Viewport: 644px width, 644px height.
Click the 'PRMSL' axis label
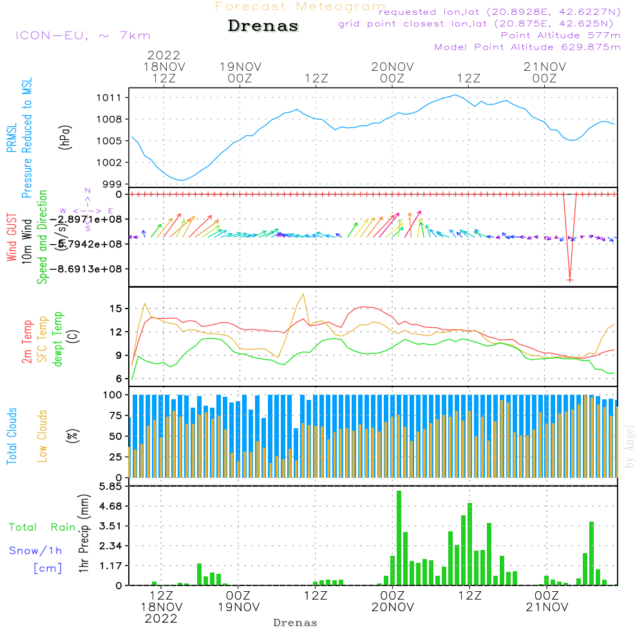click(12, 138)
